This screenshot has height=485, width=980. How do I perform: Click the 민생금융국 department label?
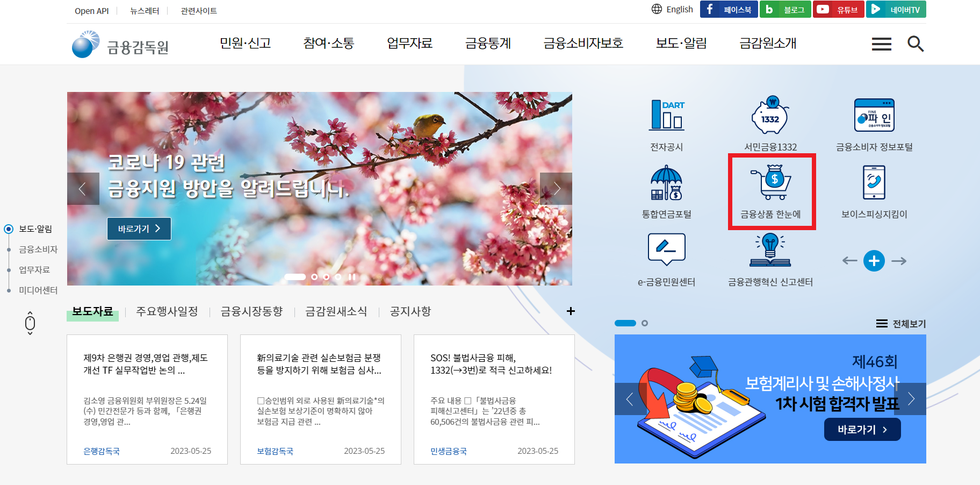(x=449, y=451)
